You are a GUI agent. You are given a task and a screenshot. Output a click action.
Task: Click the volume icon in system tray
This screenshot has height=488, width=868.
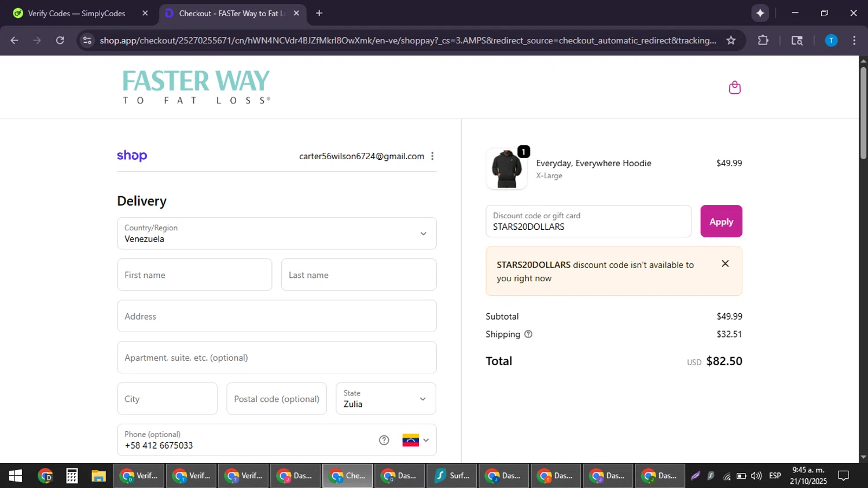click(x=756, y=476)
